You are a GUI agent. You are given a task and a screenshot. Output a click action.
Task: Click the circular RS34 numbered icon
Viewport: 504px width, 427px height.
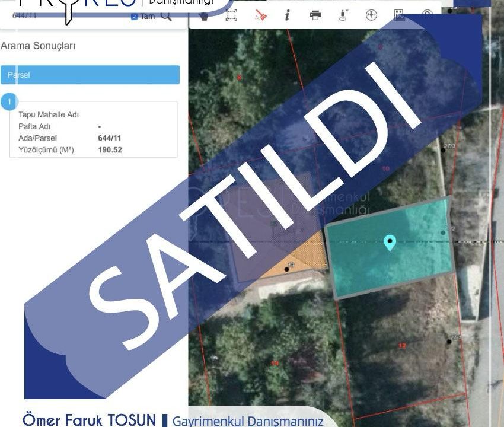(x=371, y=15)
